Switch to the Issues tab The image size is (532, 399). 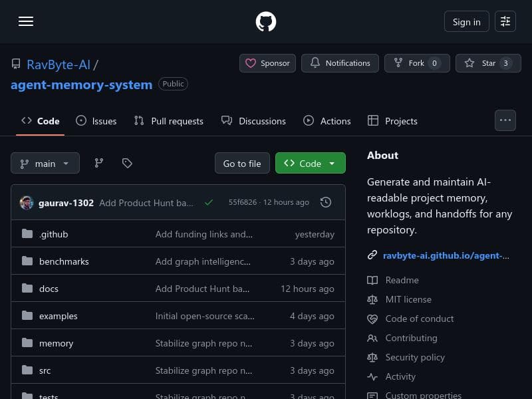tap(96, 121)
